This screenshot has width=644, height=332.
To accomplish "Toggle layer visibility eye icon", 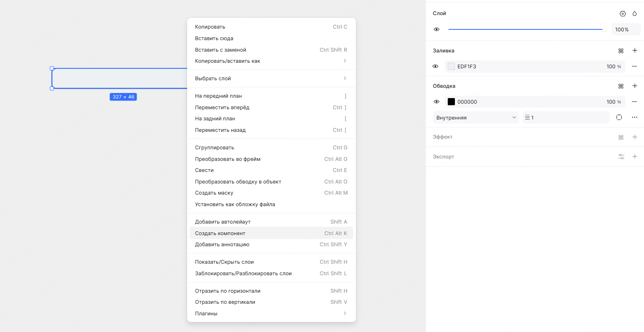I will click(x=436, y=29).
